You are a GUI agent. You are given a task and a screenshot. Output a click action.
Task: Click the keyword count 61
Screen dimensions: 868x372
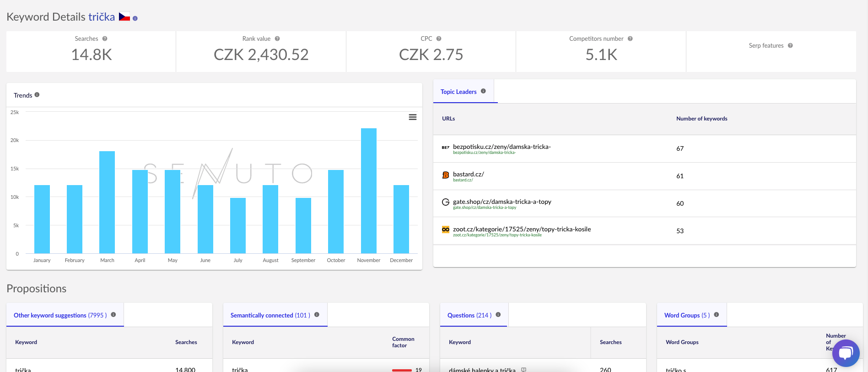pos(680,176)
